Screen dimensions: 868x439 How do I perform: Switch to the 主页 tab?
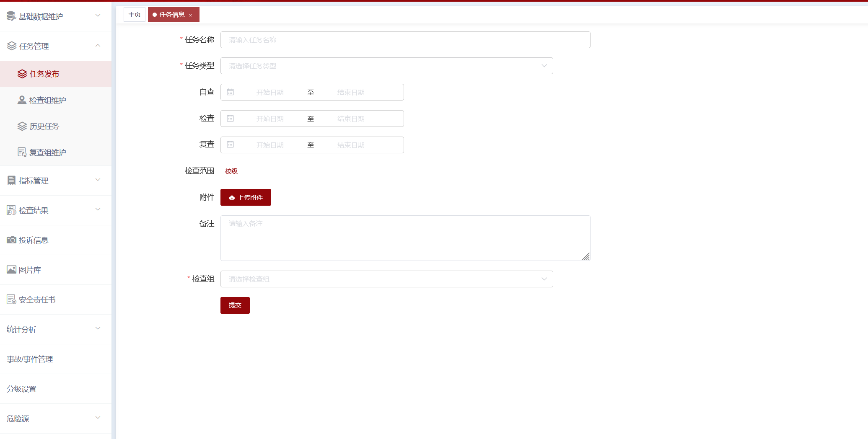pyautogui.click(x=135, y=15)
